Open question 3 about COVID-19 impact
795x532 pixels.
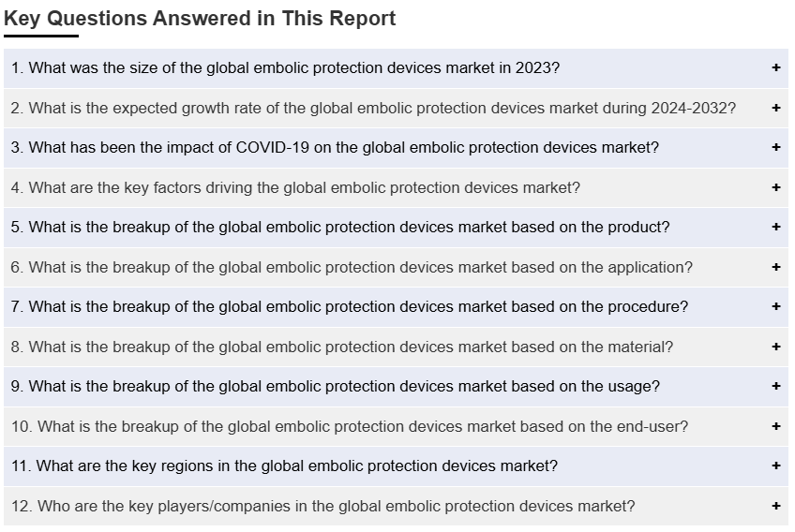pyautogui.click(x=335, y=148)
